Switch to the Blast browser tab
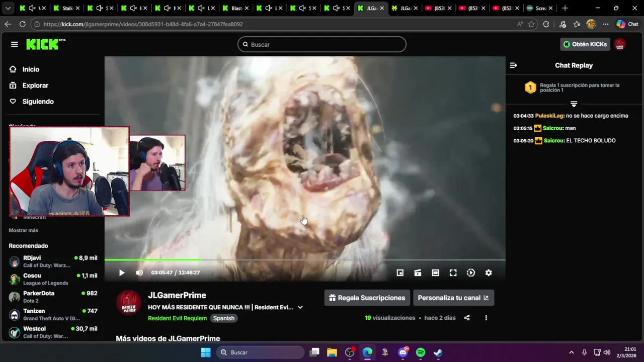The image size is (644, 362). [x=235, y=8]
